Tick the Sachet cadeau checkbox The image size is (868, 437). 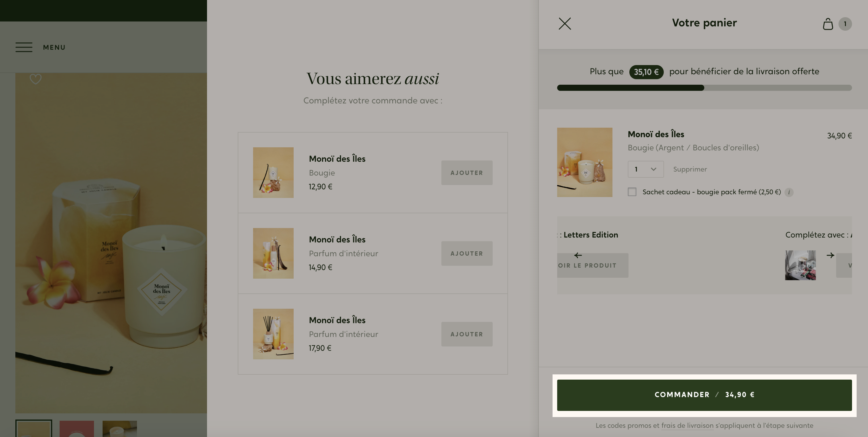(632, 192)
